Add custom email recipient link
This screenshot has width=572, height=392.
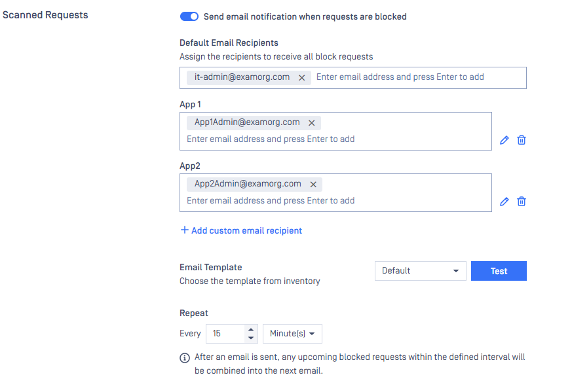tap(246, 230)
